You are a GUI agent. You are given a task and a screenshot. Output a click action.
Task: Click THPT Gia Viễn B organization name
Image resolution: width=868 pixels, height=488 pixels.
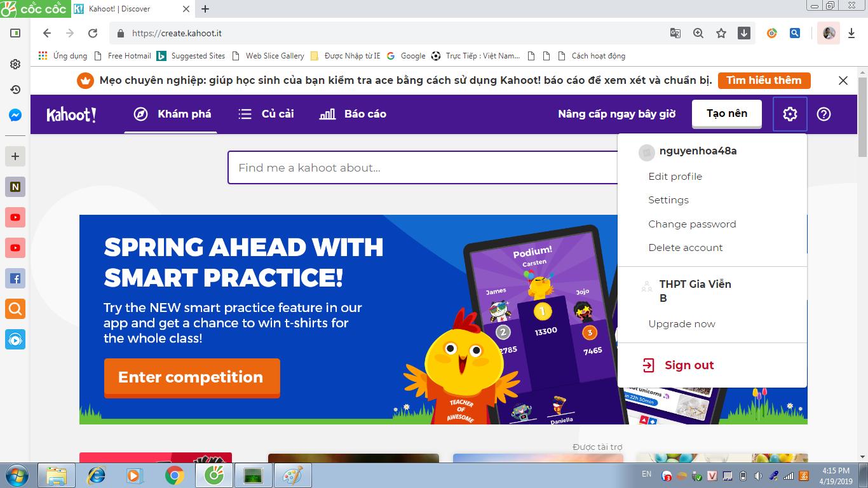pos(695,291)
